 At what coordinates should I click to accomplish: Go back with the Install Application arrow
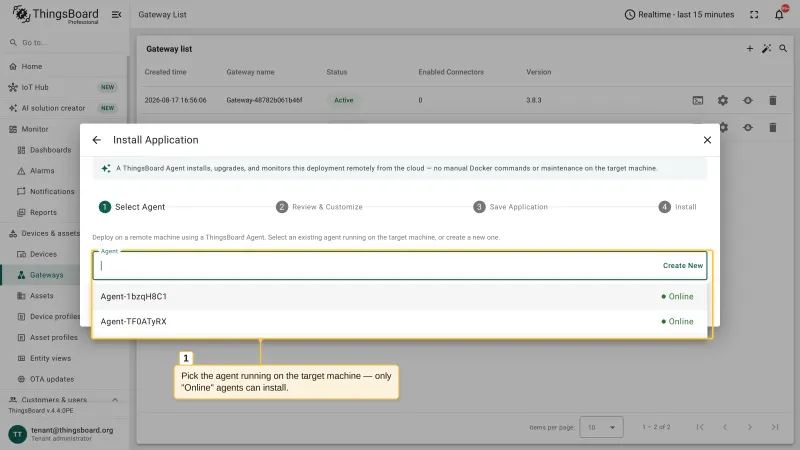pos(96,140)
